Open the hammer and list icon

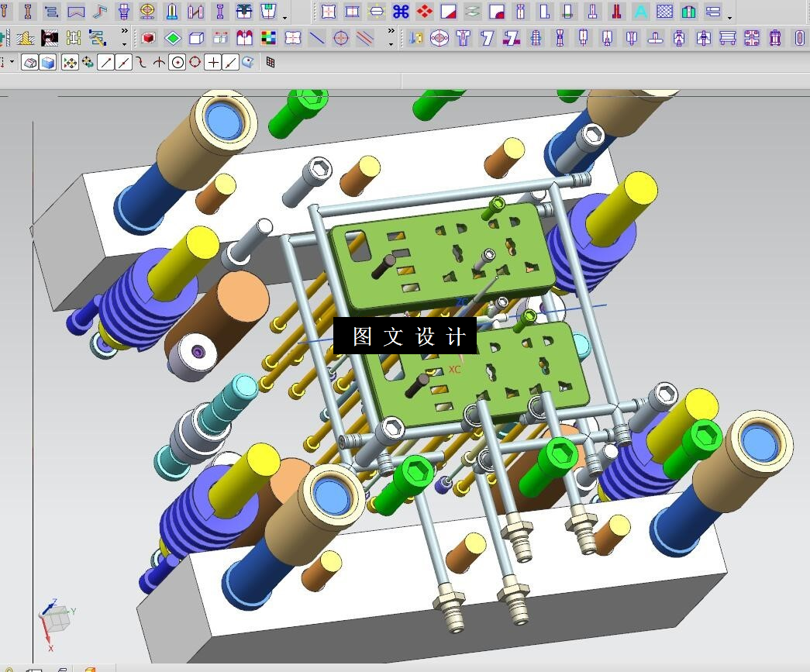tap(97, 38)
